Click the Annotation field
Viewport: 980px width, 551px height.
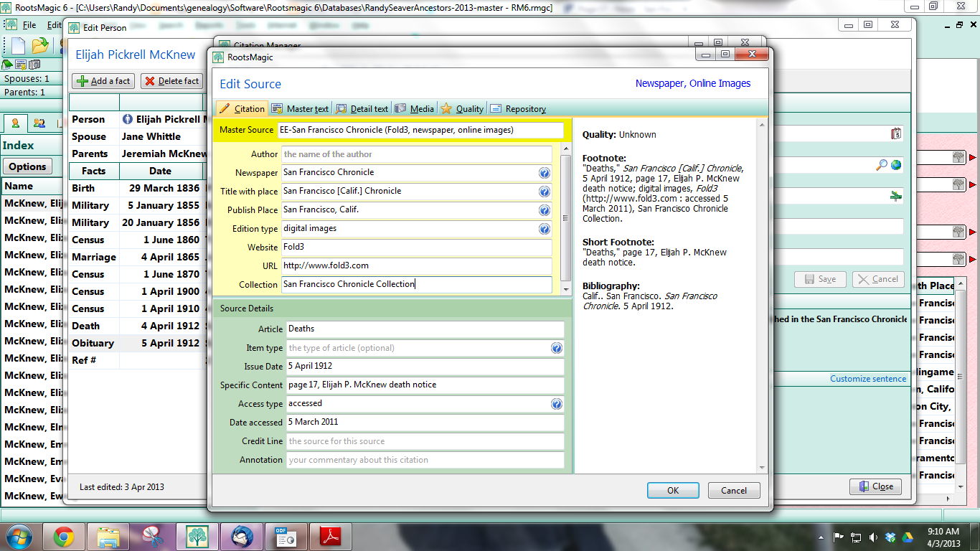click(x=425, y=460)
